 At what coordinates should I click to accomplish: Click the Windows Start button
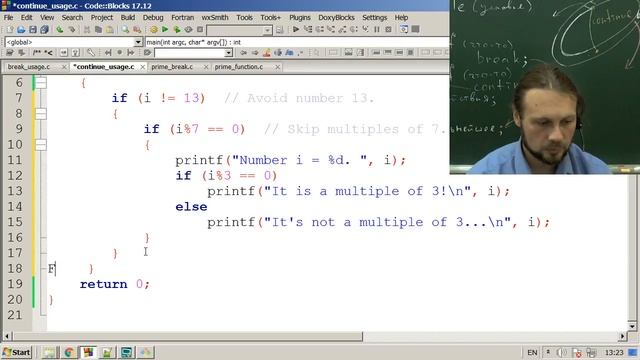[x=17, y=352]
